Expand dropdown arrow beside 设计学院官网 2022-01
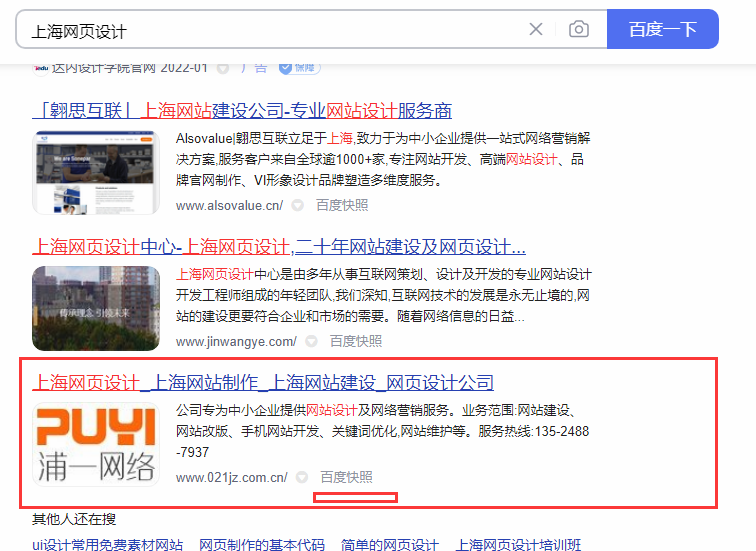 [223, 68]
